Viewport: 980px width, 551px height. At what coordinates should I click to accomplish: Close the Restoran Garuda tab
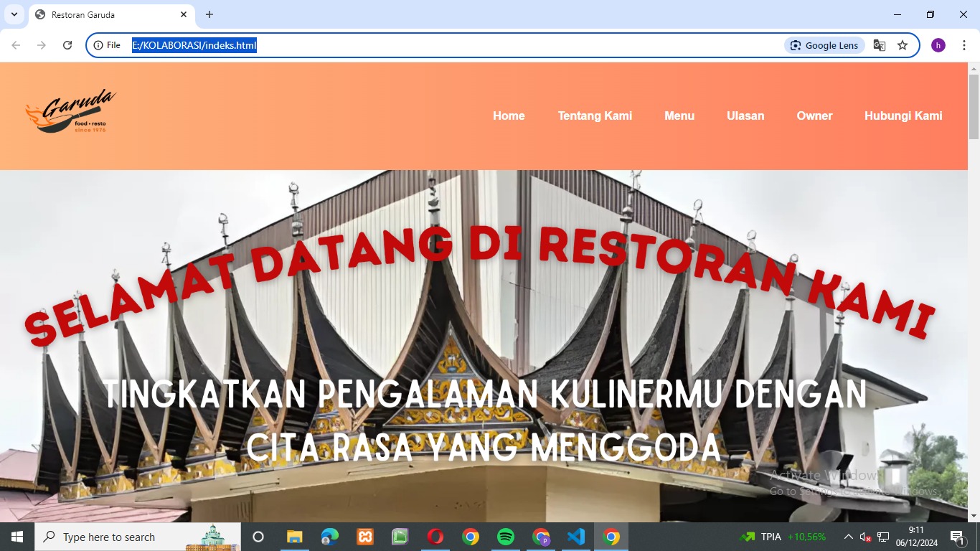click(184, 14)
